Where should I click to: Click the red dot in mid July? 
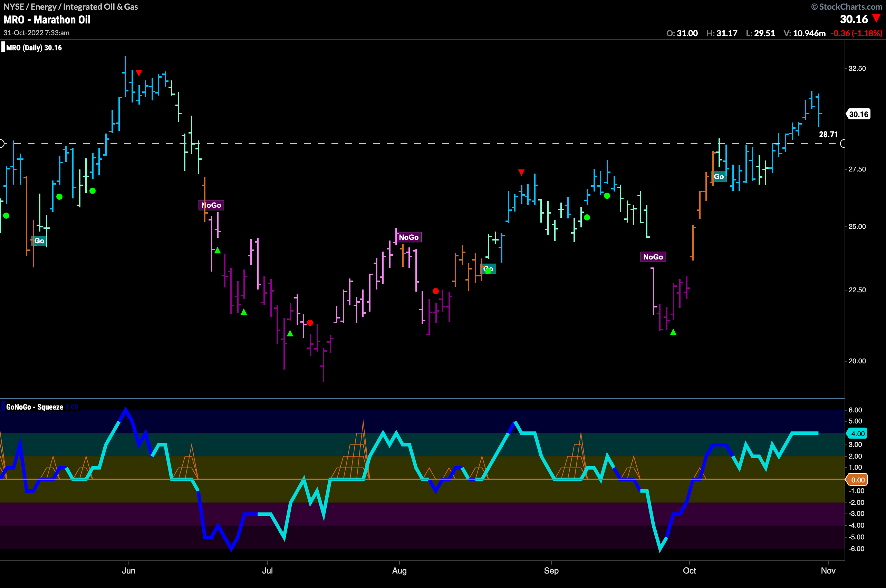(x=310, y=323)
